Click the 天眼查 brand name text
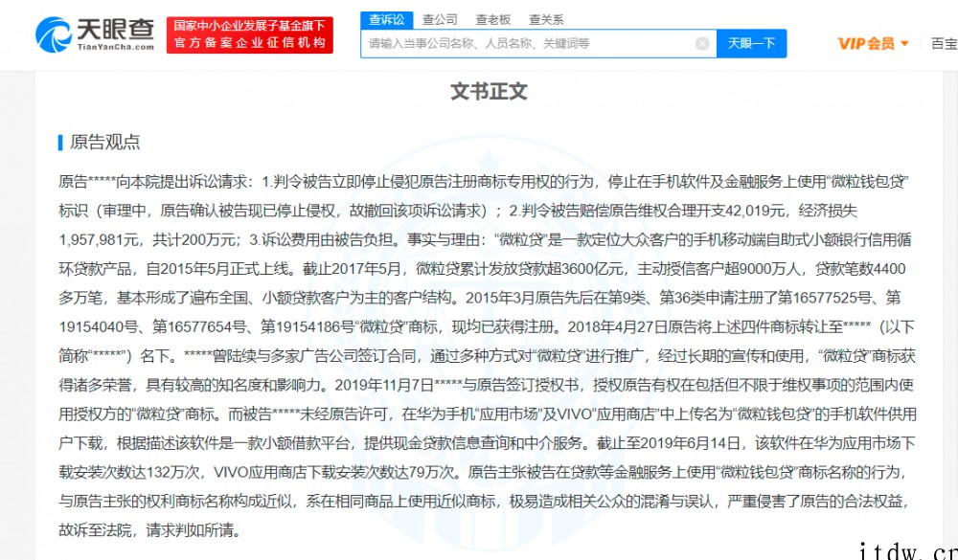The image size is (958, 560). pos(115,31)
